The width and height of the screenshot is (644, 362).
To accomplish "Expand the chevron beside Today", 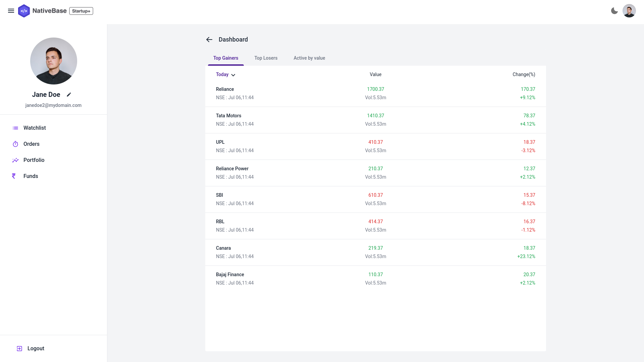I will (x=233, y=75).
